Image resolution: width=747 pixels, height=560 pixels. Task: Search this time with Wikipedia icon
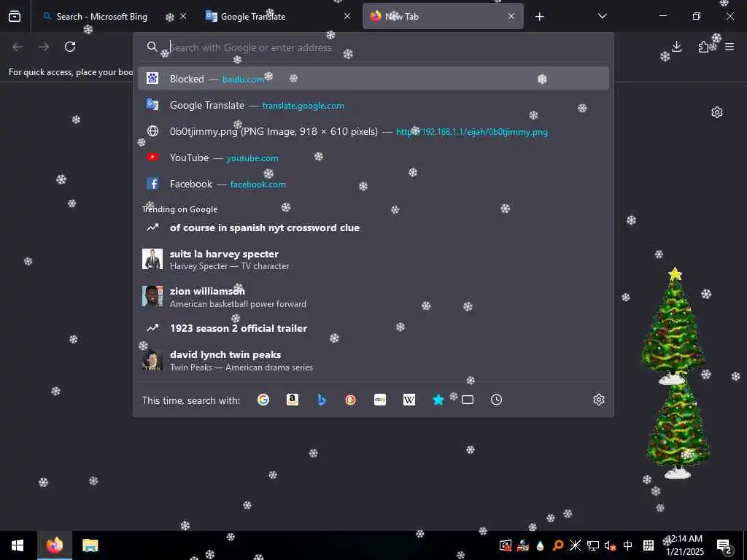(x=409, y=400)
